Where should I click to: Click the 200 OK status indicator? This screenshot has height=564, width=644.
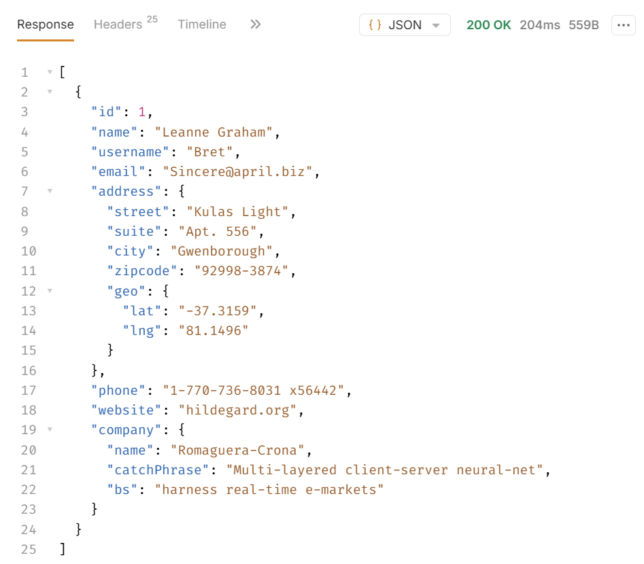489,25
